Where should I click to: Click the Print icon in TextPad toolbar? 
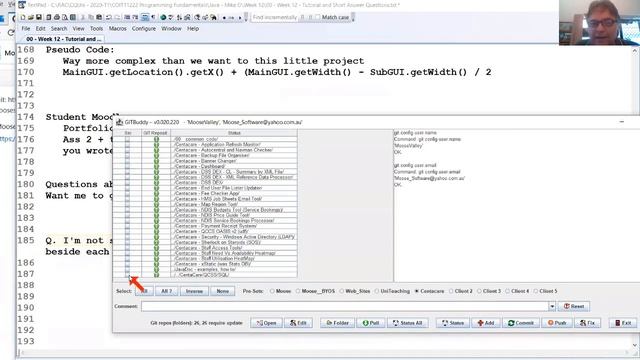coord(57,18)
